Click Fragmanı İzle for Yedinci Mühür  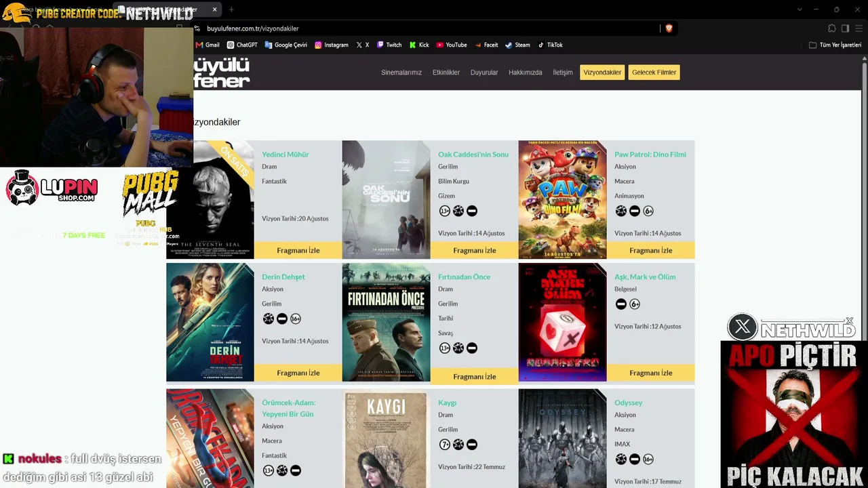[298, 250]
